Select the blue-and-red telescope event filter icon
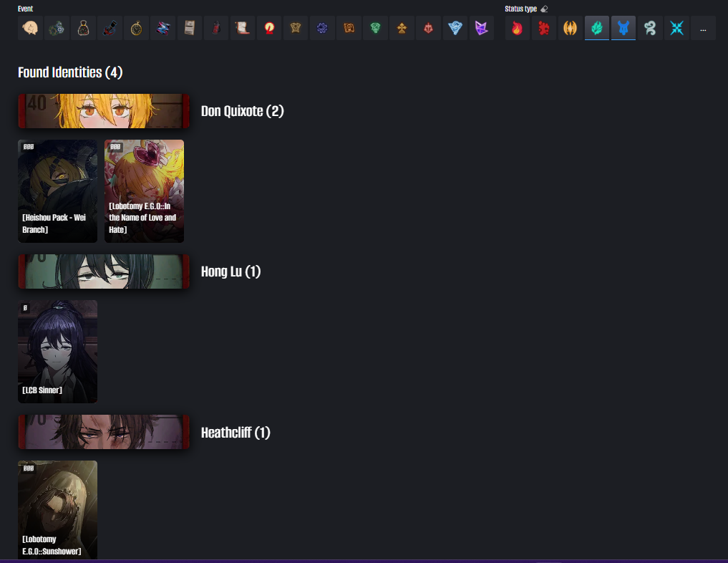This screenshot has height=563, width=728. click(x=110, y=28)
